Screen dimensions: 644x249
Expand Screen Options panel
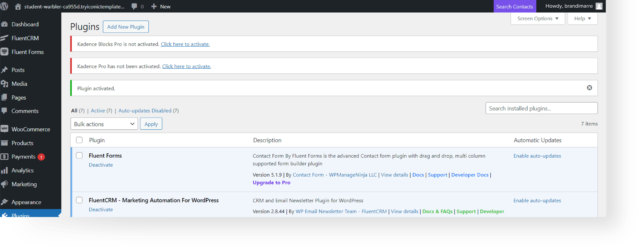537,18
